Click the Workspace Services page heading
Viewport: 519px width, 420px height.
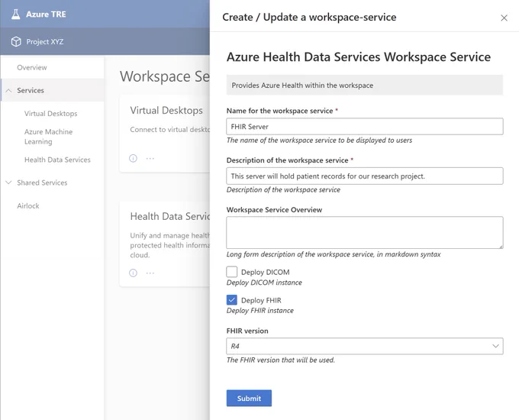(165, 76)
